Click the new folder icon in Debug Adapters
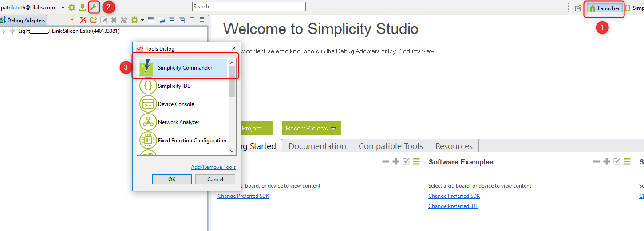 (93, 20)
